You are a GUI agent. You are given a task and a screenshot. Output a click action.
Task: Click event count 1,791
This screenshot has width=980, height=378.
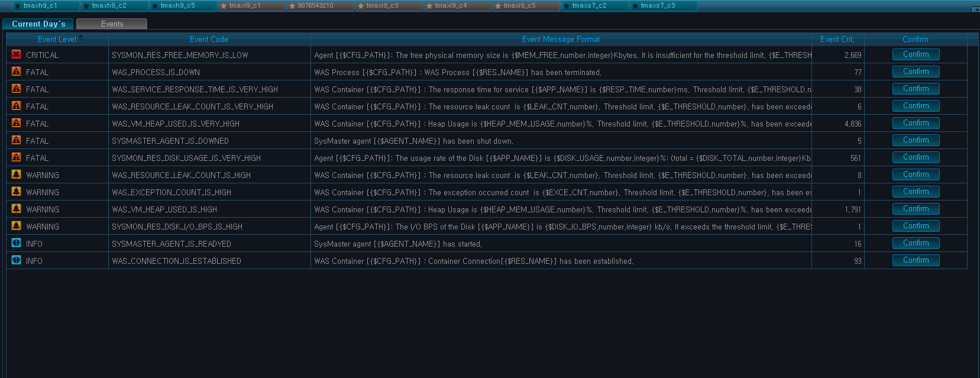click(853, 209)
